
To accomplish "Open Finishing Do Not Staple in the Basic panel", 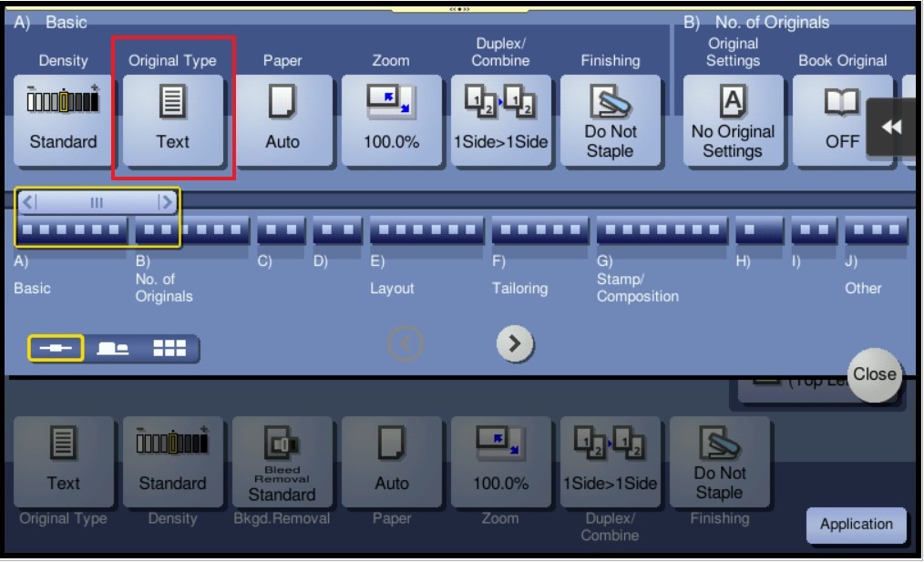I will click(x=610, y=120).
